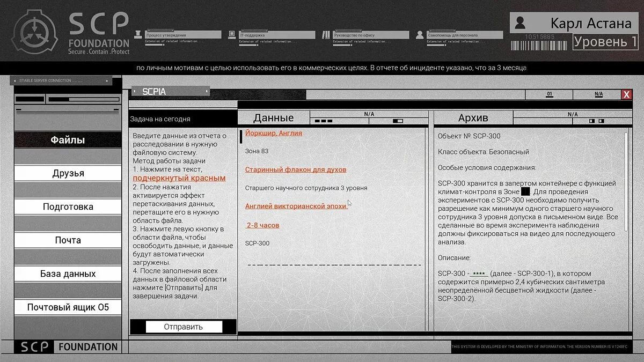Click SCP-300 entry in data panel
This screenshot has width=644, height=362.
258,243
